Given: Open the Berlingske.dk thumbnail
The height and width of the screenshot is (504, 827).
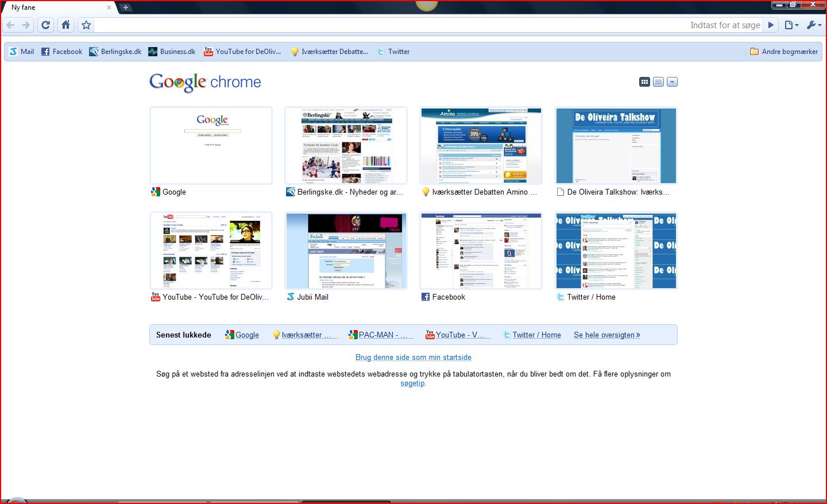Looking at the screenshot, I should coord(346,145).
